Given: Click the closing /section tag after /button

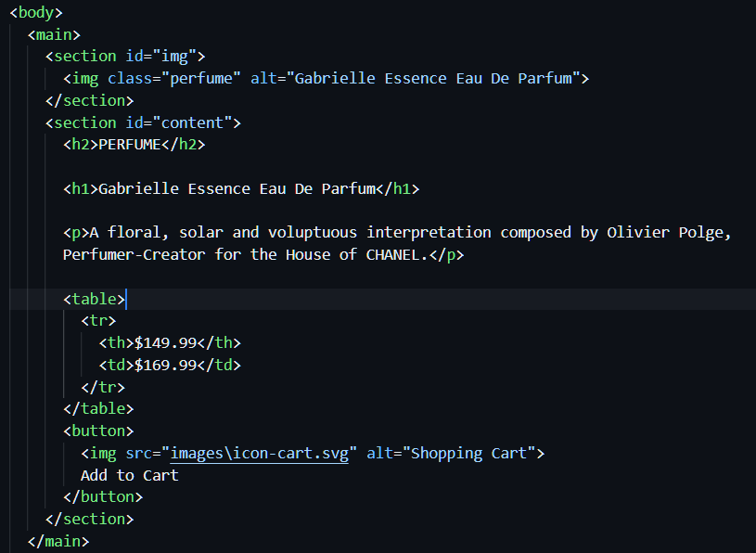Looking at the screenshot, I should click(x=90, y=520).
